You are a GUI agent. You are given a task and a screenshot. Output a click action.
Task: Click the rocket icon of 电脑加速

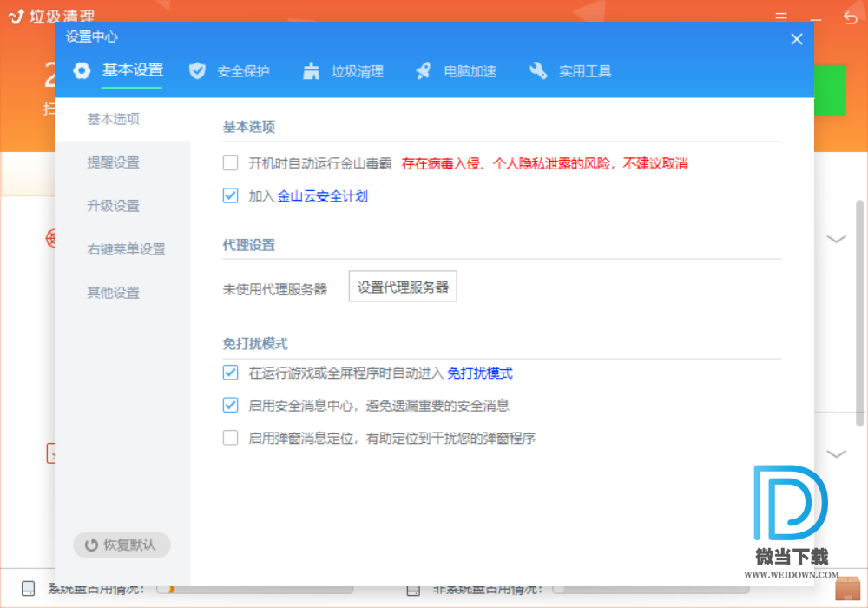[424, 71]
